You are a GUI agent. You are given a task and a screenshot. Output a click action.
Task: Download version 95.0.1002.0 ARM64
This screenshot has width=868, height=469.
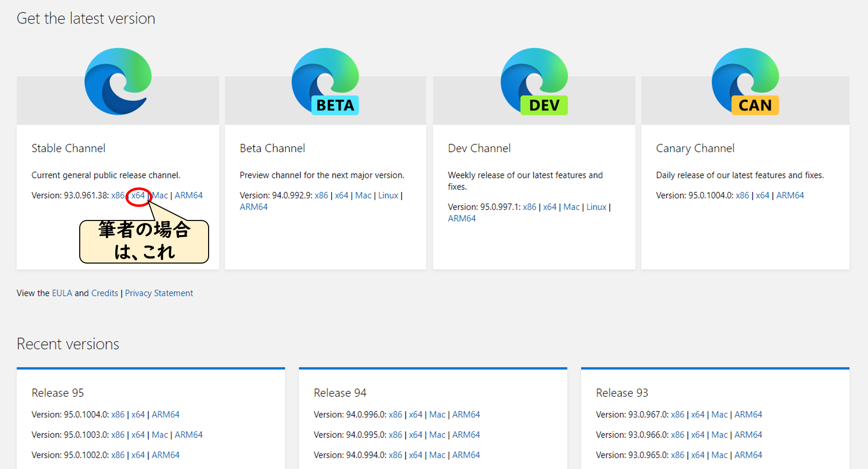(x=165, y=455)
